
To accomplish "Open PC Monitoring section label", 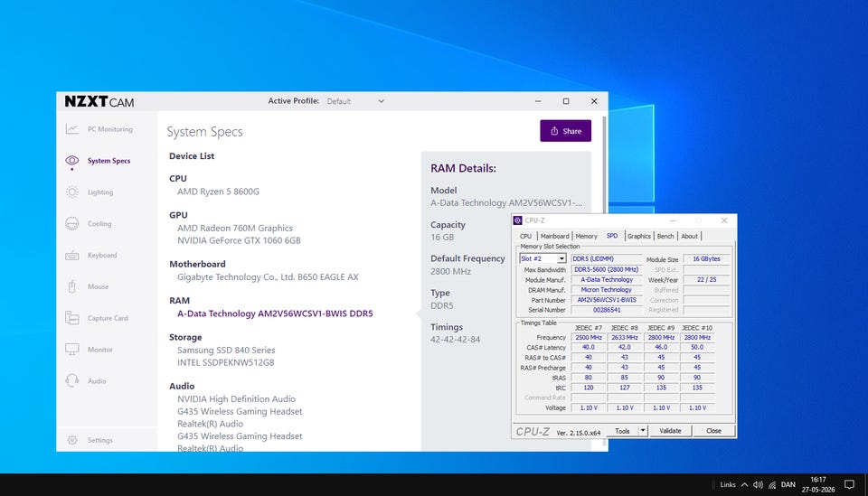I will coord(110,129).
